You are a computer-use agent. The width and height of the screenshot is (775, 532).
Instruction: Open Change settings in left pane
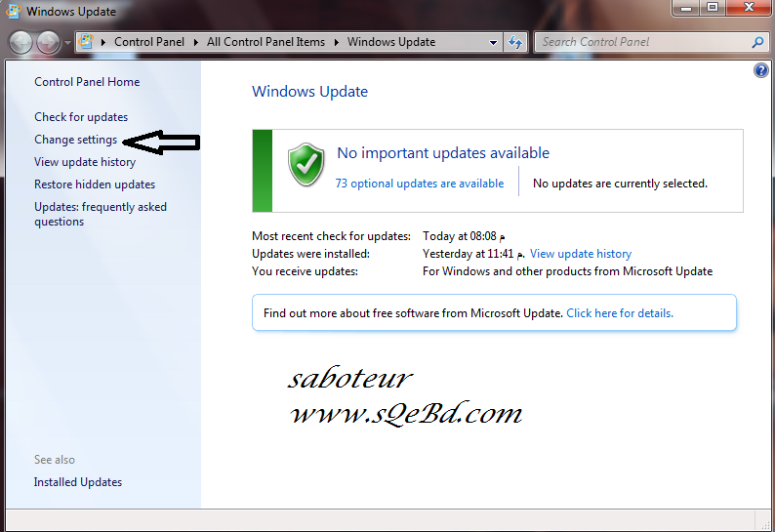[x=75, y=140]
